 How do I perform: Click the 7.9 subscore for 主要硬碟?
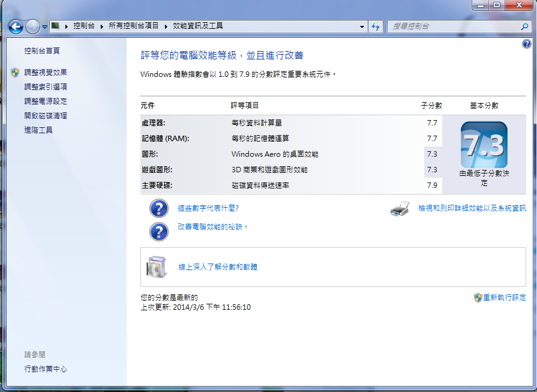[x=432, y=185]
